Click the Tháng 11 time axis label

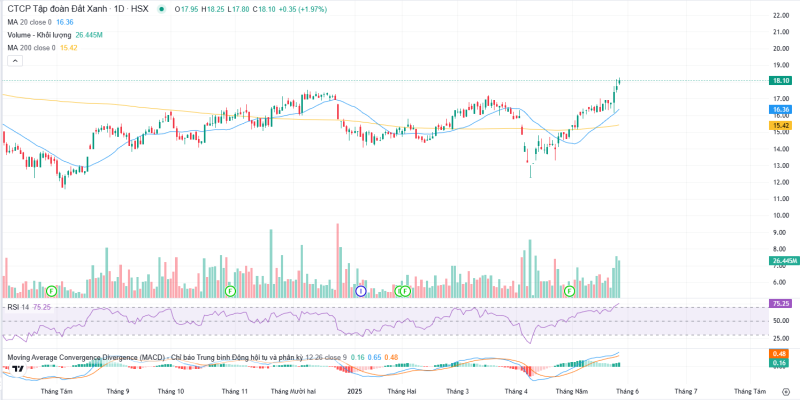pos(235,391)
